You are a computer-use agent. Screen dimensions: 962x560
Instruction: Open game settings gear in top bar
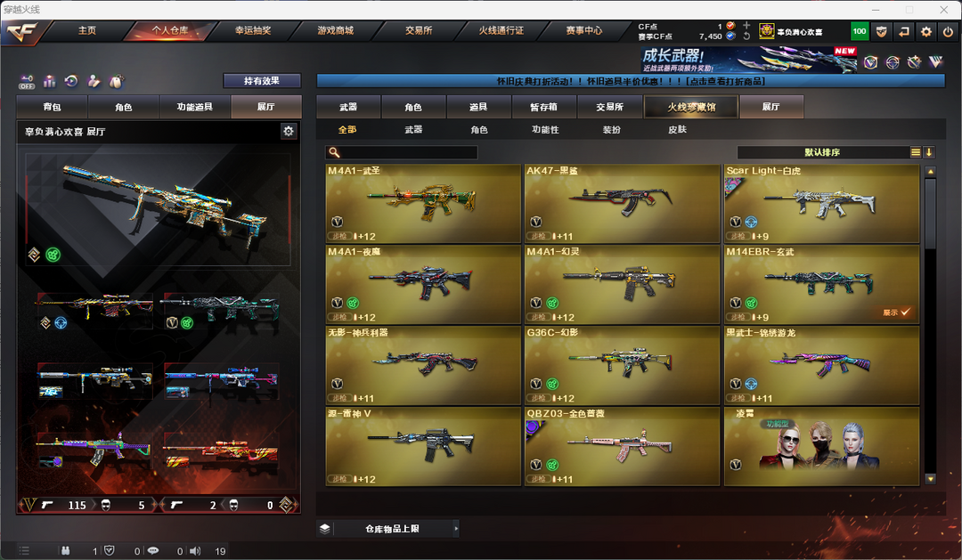tap(925, 31)
